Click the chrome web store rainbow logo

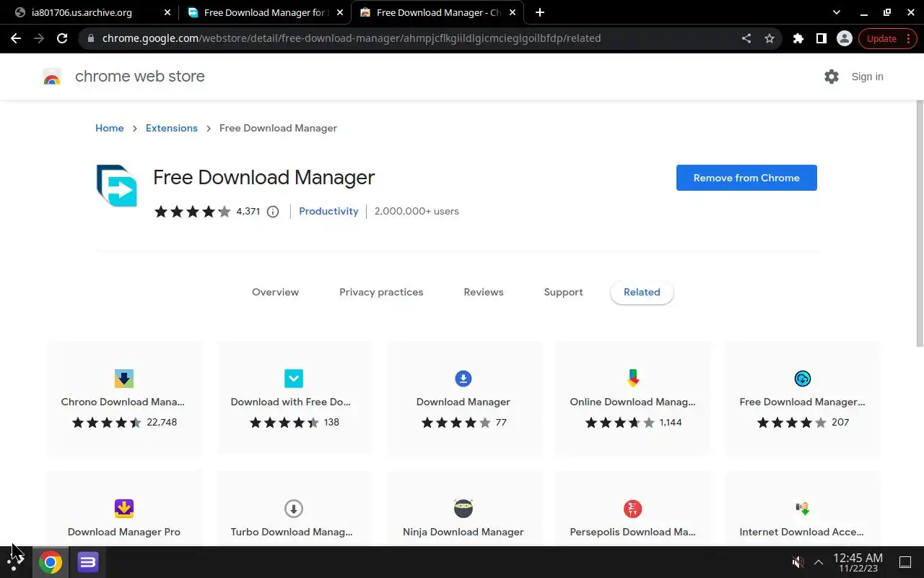(52, 77)
